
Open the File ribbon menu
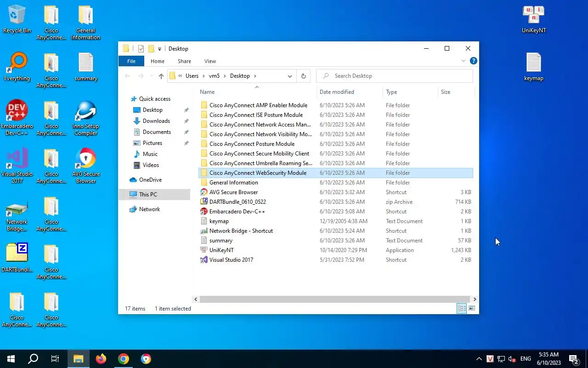(131, 61)
